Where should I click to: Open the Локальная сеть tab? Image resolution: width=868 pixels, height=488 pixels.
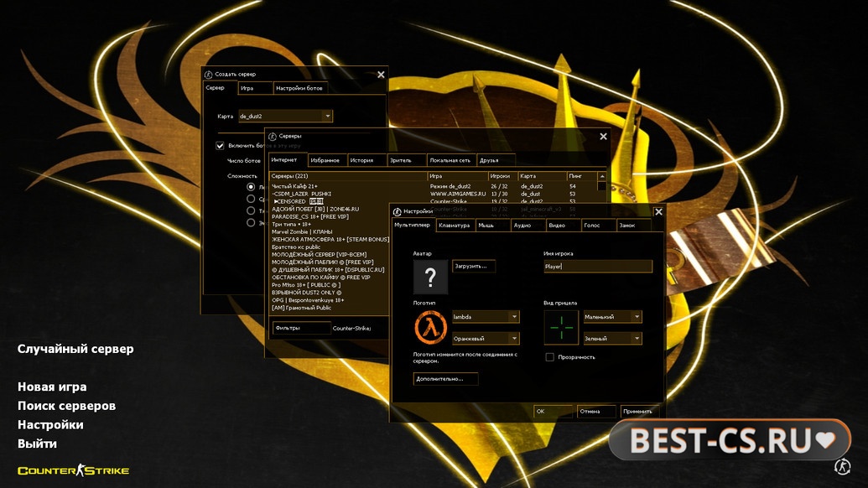click(x=452, y=160)
